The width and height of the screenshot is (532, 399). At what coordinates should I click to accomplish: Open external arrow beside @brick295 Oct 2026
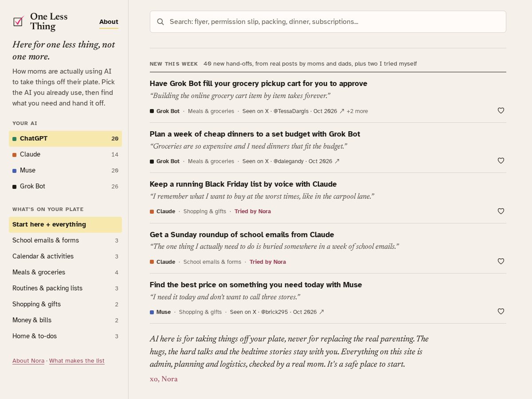click(321, 312)
